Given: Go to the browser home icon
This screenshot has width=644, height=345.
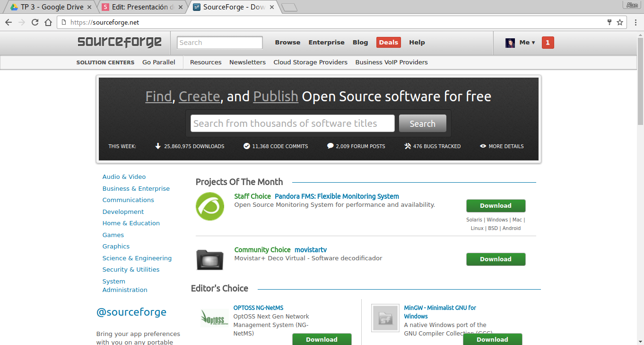Looking at the screenshot, I should pos(48,22).
